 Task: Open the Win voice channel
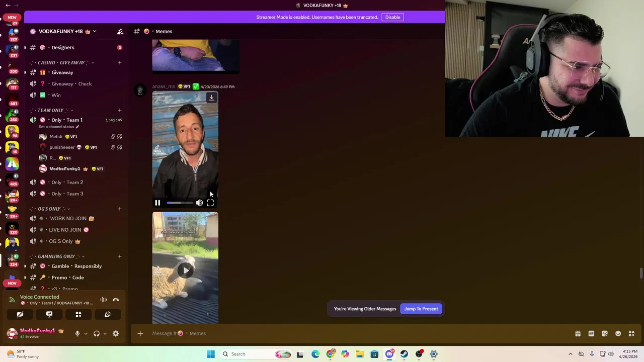coord(76,95)
